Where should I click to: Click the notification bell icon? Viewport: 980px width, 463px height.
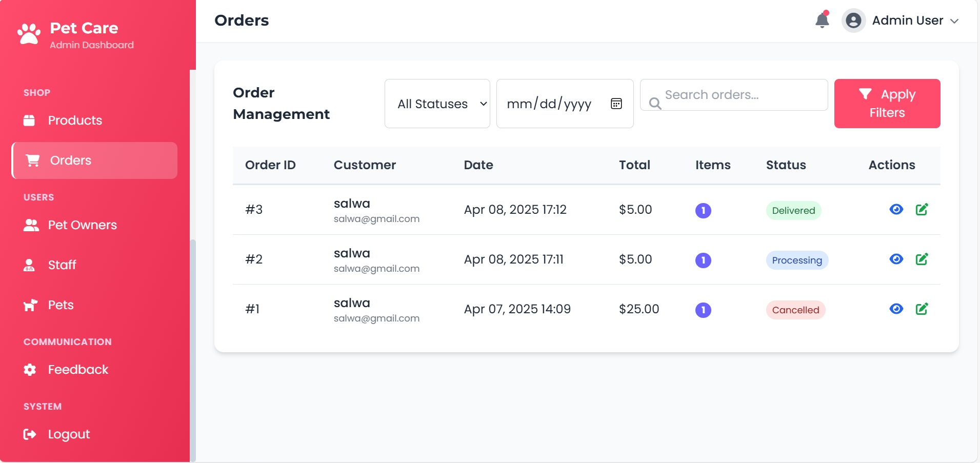coord(822,20)
